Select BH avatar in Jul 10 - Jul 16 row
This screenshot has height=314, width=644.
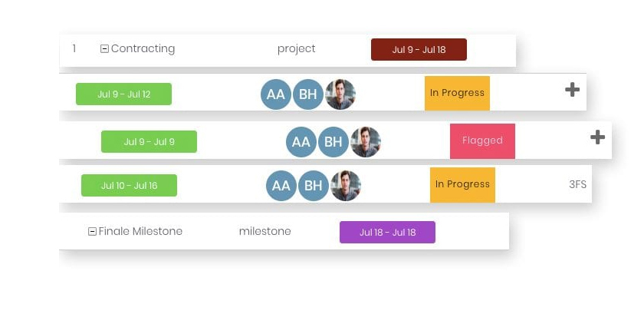[314, 186]
